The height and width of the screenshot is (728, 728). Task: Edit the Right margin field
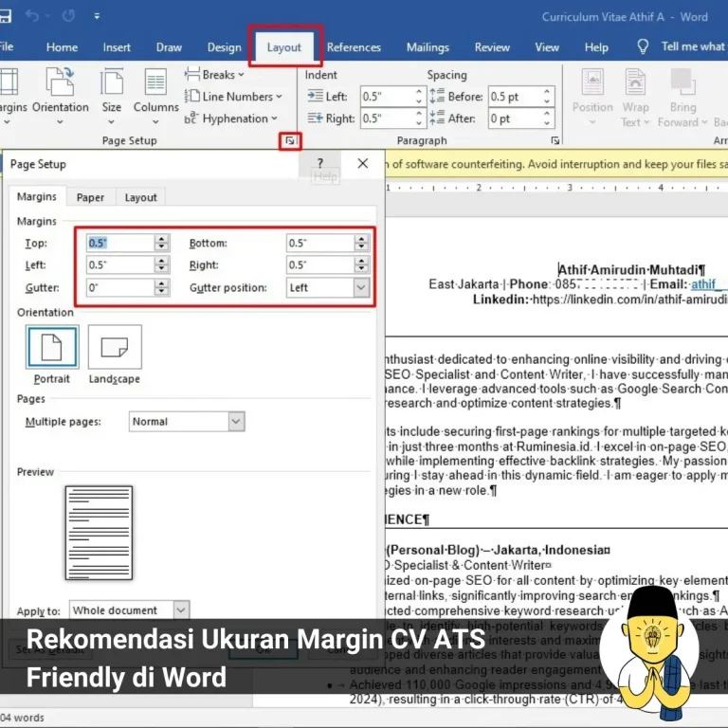(x=319, y=264)
